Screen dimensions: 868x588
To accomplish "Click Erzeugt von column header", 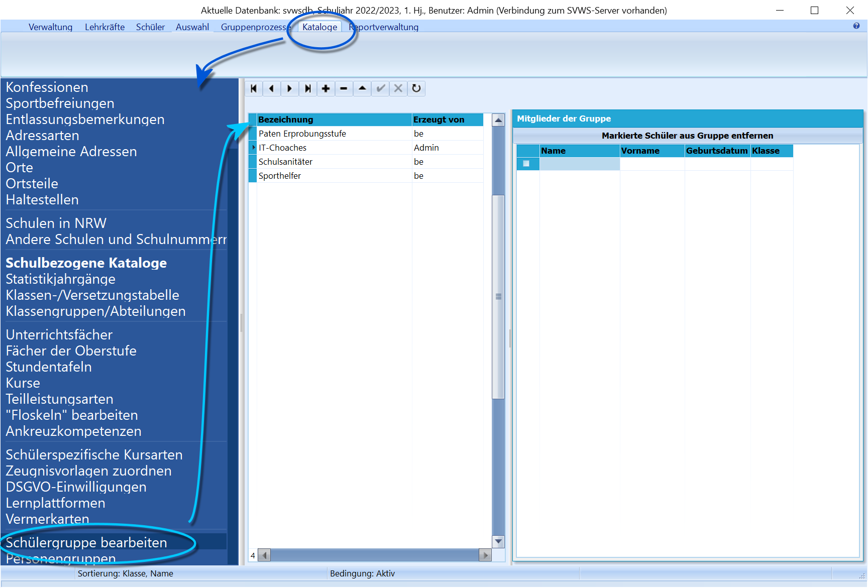I will click(x=448, y=120).
